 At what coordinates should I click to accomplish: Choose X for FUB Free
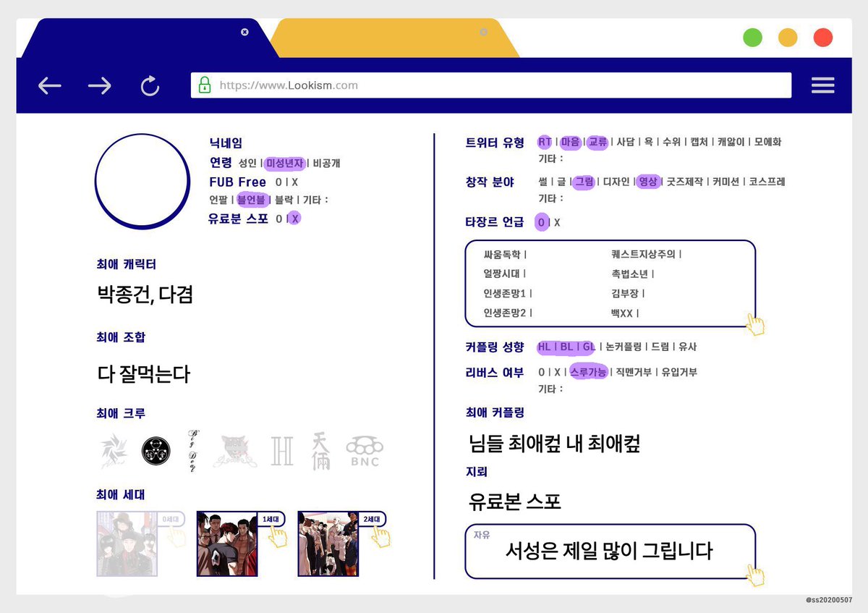point(294,182)
